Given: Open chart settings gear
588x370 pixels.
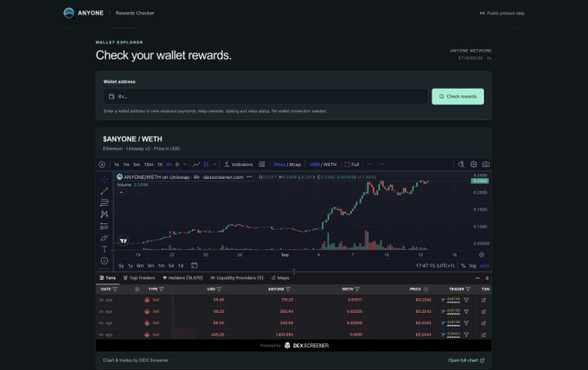Looking at the screenshot, I should 474,164.
